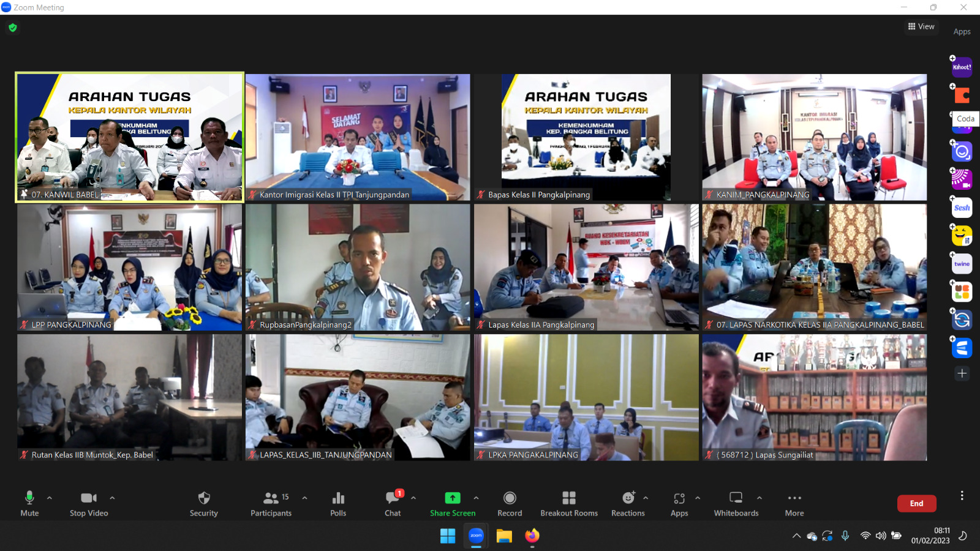980x551 pixels.
Task: Open the Kahoot! app in sidebar
Action: [x=962, y=67]
